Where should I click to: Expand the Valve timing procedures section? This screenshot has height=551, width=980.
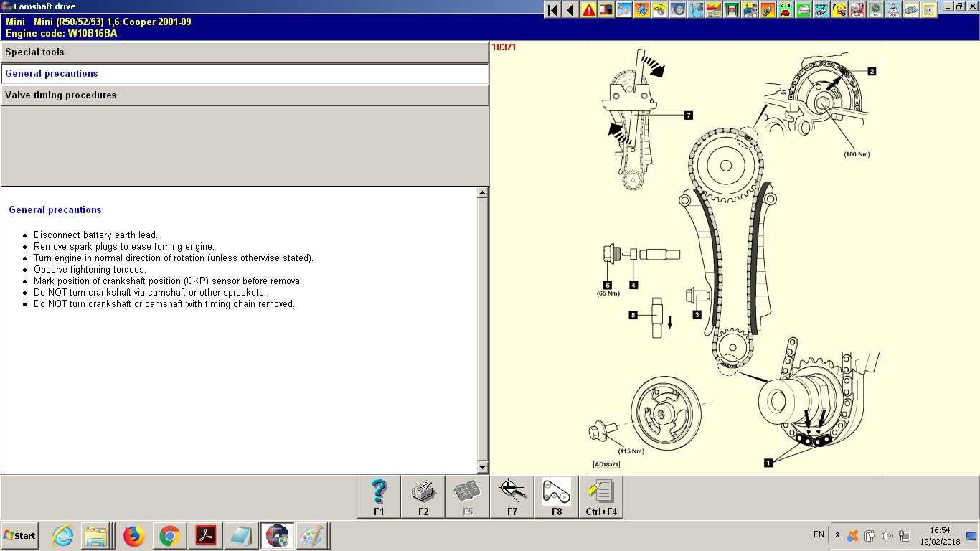click(245, 95)
